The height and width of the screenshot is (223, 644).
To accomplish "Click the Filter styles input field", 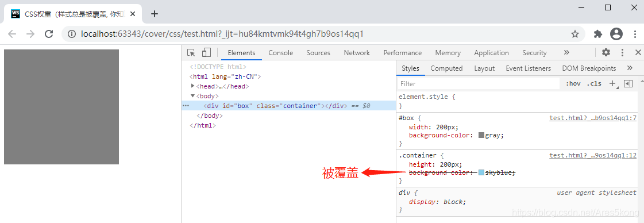I will point(479,84).
